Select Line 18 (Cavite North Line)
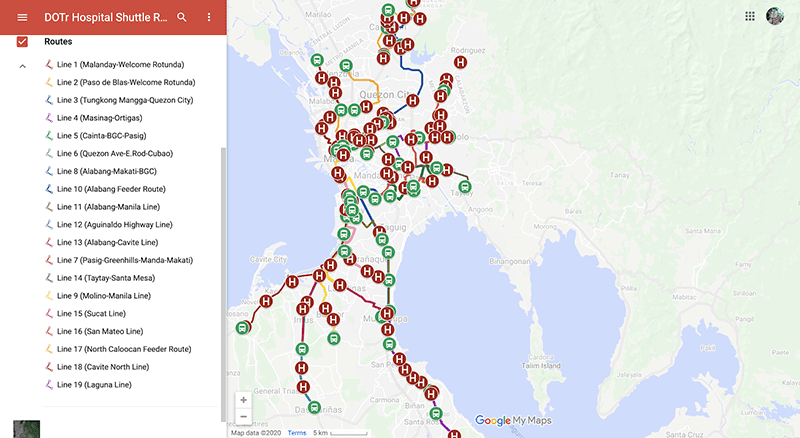This screenshot has width=800, height=438. 103,367
